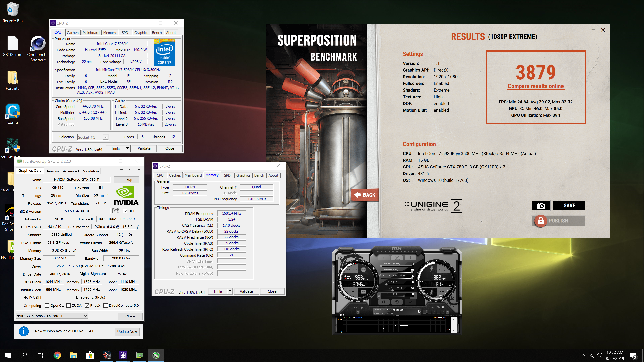The image size is (644, 362).
Task: Click the Lookup button in GPU-Z
Action: (x=126, y=180)
